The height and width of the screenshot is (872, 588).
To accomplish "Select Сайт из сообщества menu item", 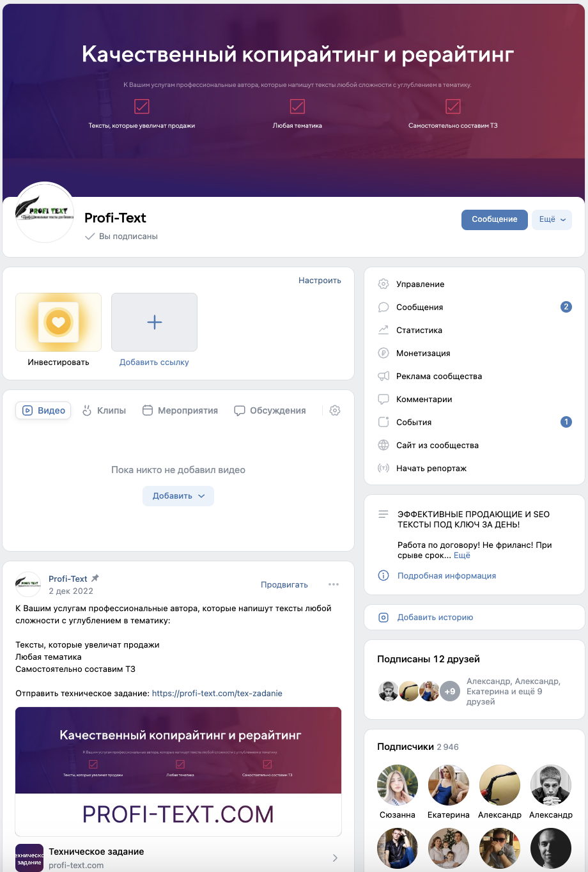I will [x=474, y=445].
